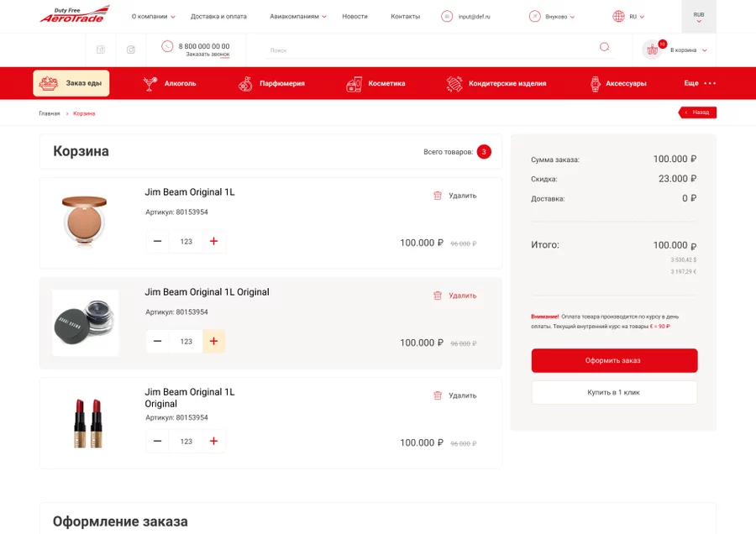This screenshot has height=534, width=756.
Task: Decrease quantity of the bronzer powder item
Action: (x=157, y=241)
